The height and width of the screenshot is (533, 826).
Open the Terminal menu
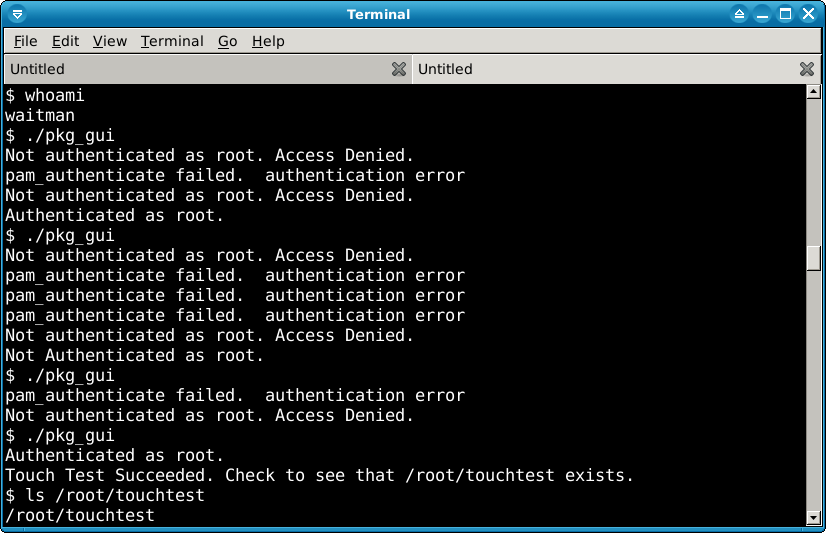coord(172,41)
